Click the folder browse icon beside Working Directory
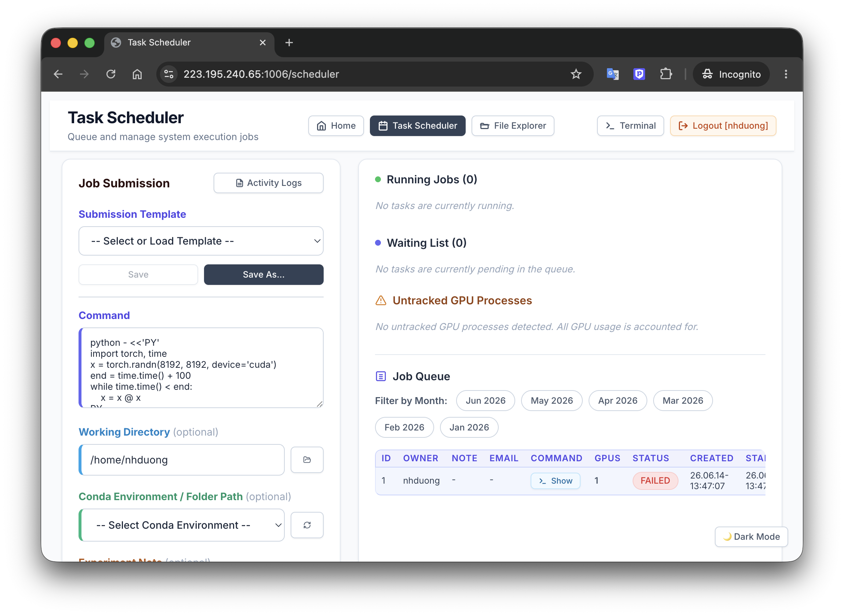This screenshot has height=616, width=844. pos(307,460)
